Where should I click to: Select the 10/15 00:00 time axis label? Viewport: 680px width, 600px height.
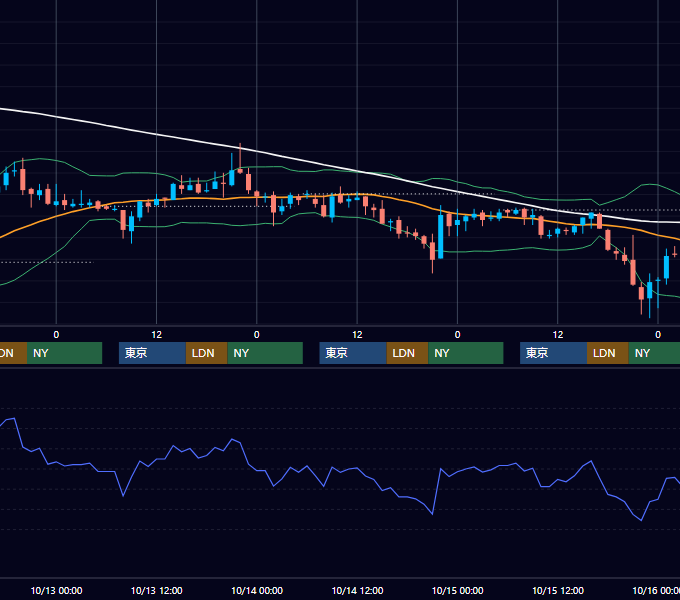[x=458, y=590]
